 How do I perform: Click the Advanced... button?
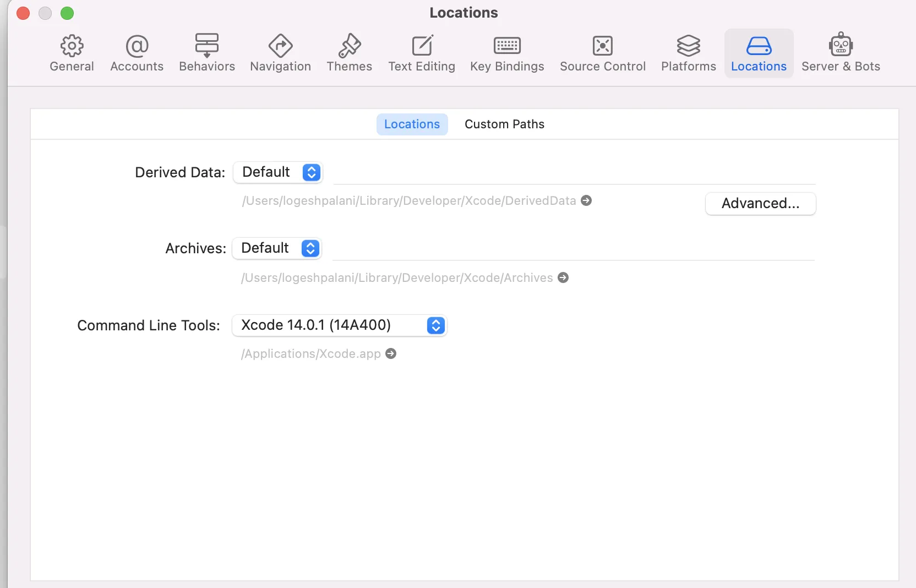click(x=760, y=204)
